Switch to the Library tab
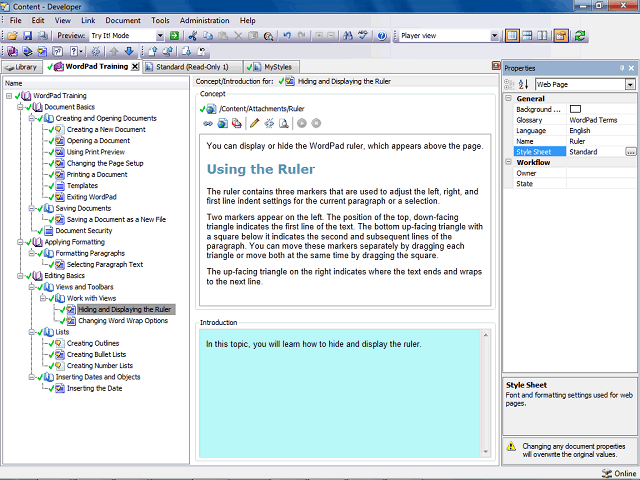 [x=22, y=67]
